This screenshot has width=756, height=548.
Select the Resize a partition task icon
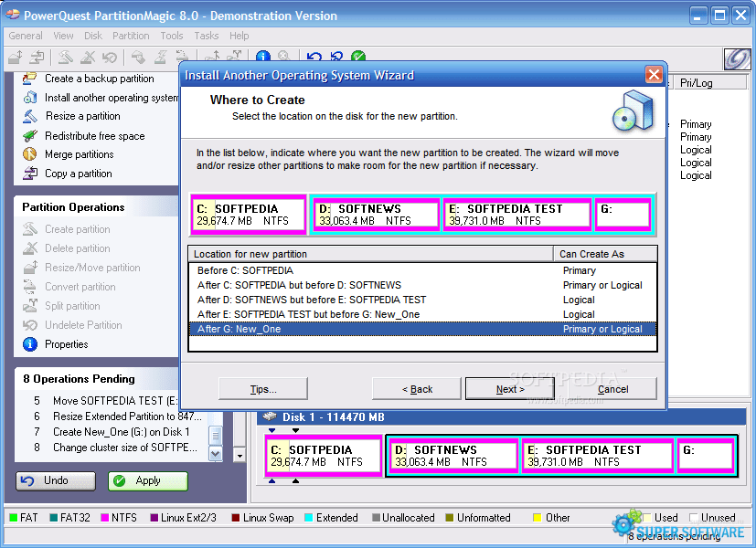coord(30,117)
